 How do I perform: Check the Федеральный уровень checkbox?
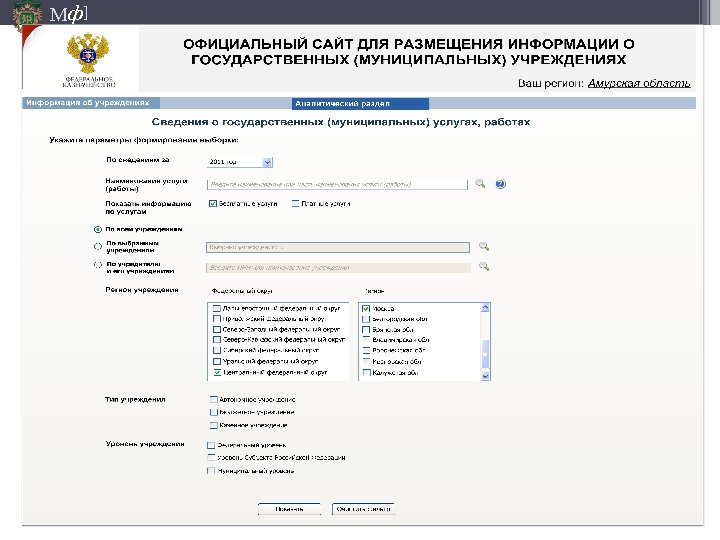(211, 445)
